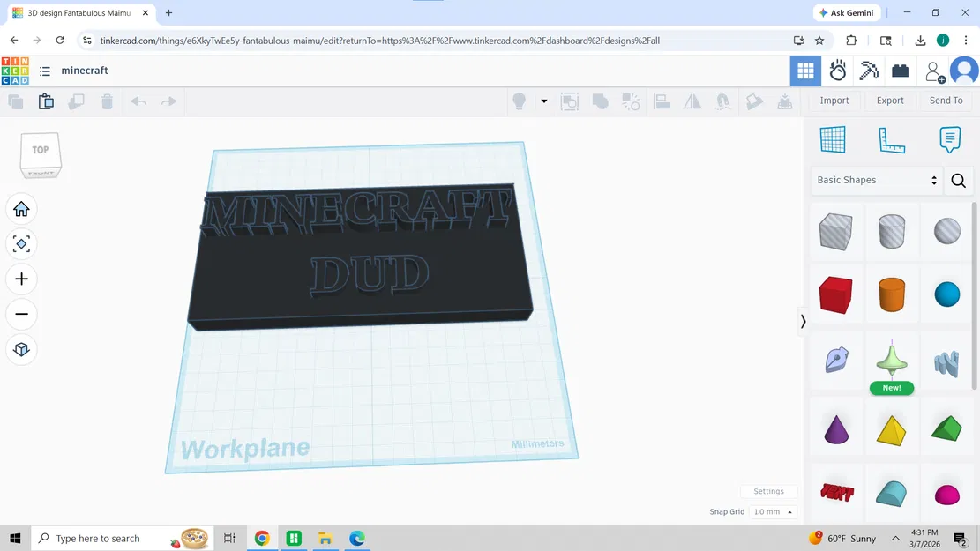Select the Workplane tool
The height and width of the screenshot is (551, 980).
tap(833, 139)
